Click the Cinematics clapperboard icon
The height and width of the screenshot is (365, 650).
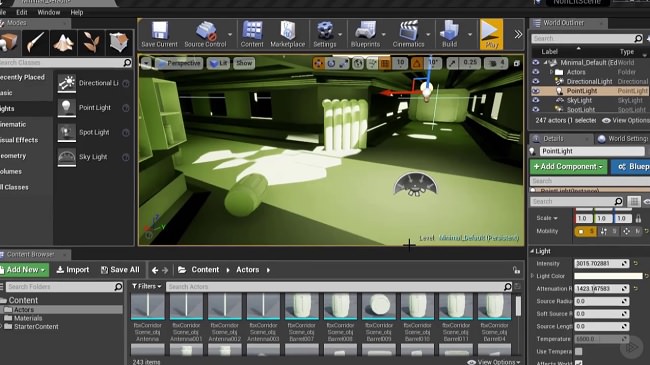408,34
